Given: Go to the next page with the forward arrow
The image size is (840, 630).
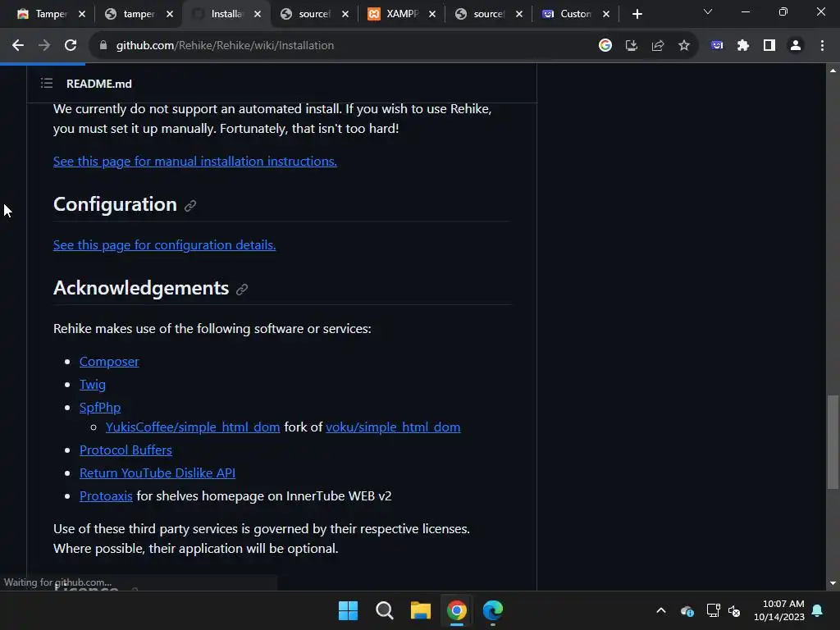Looking at the screenshot, I should [x=44, y=46].
